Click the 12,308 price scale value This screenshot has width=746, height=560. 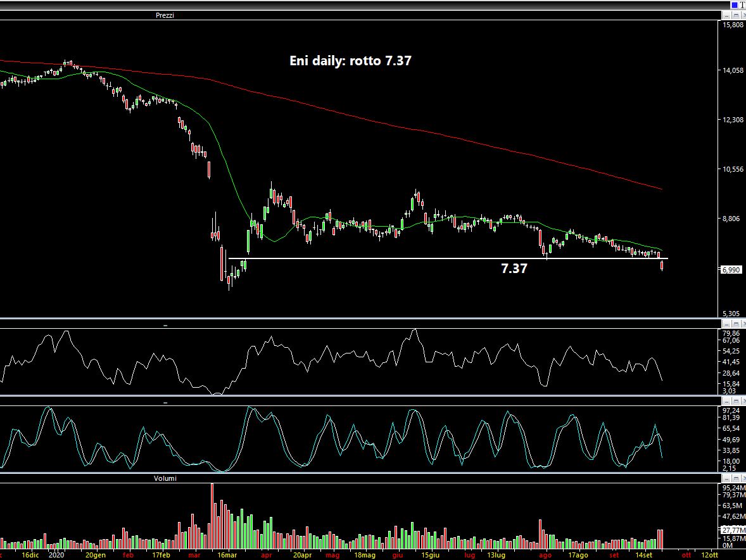click(733, 120)
